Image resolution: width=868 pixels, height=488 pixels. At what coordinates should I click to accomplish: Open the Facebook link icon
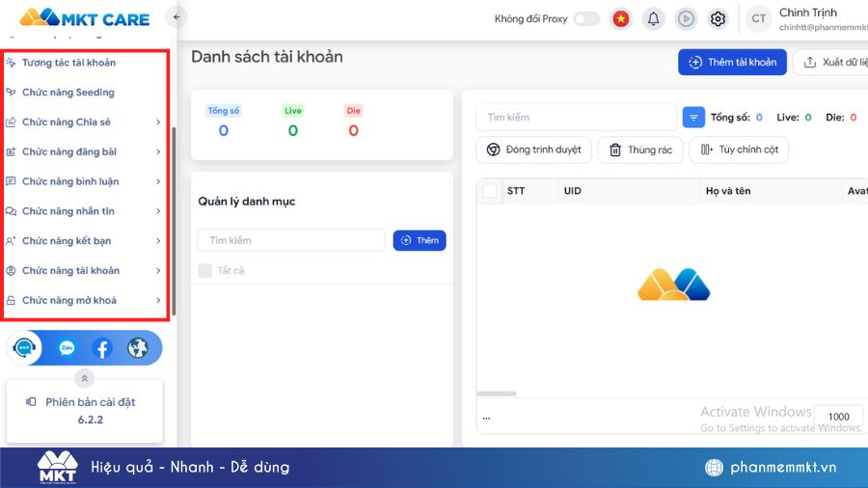pyautogui.click(x=102, y=348)
